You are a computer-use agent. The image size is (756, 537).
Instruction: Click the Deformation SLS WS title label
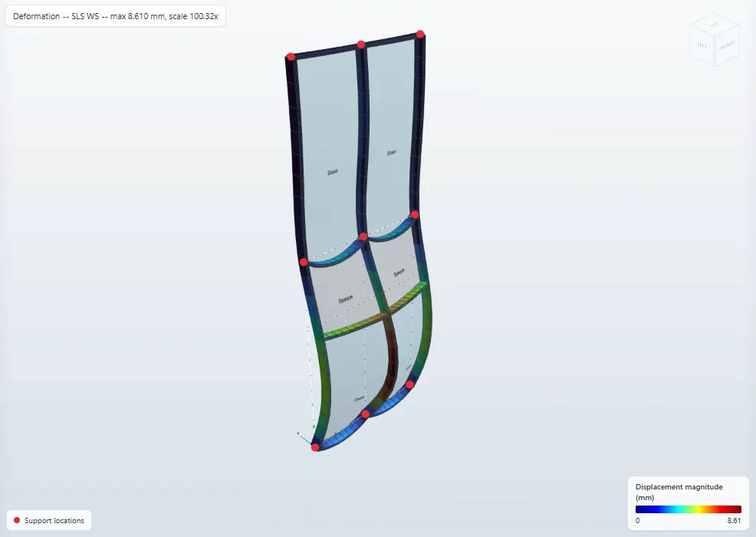115,16
